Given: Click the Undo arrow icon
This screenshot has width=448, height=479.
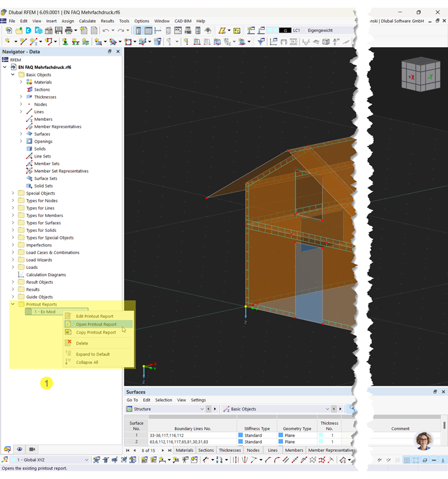Looking at the screenshot, I should click(106, 30).
